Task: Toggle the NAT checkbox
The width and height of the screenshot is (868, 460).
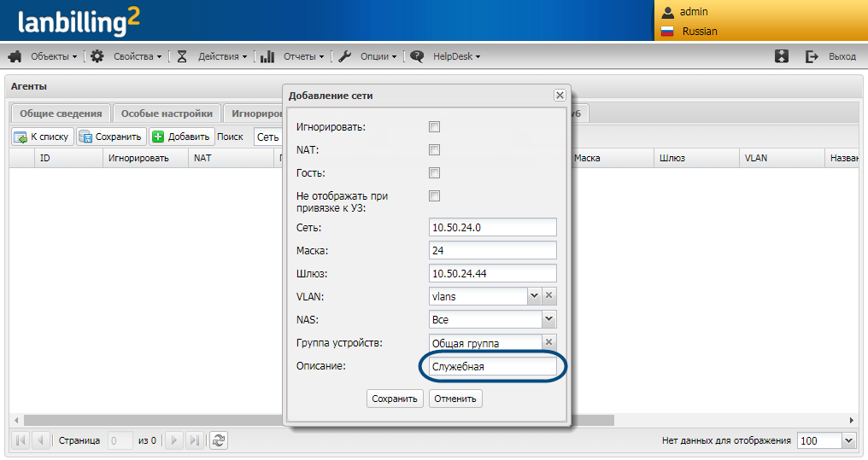Action: click(x=435, y=150)
